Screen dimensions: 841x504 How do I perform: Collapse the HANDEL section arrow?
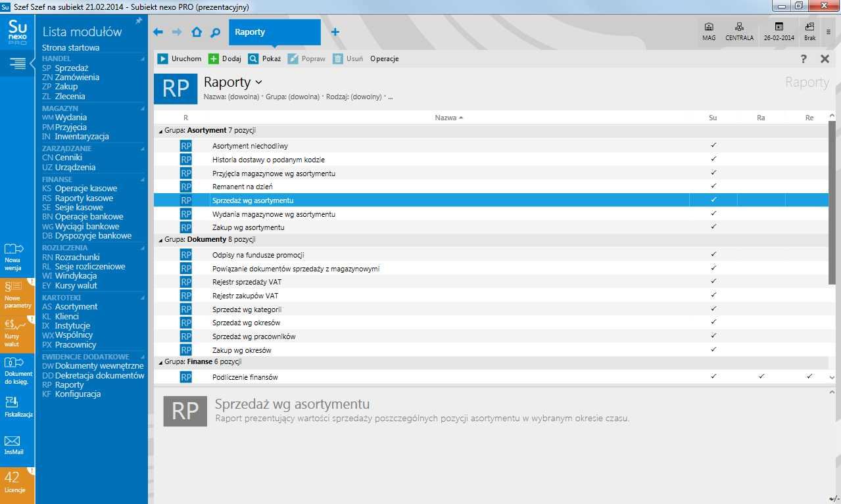coord(143,58)
